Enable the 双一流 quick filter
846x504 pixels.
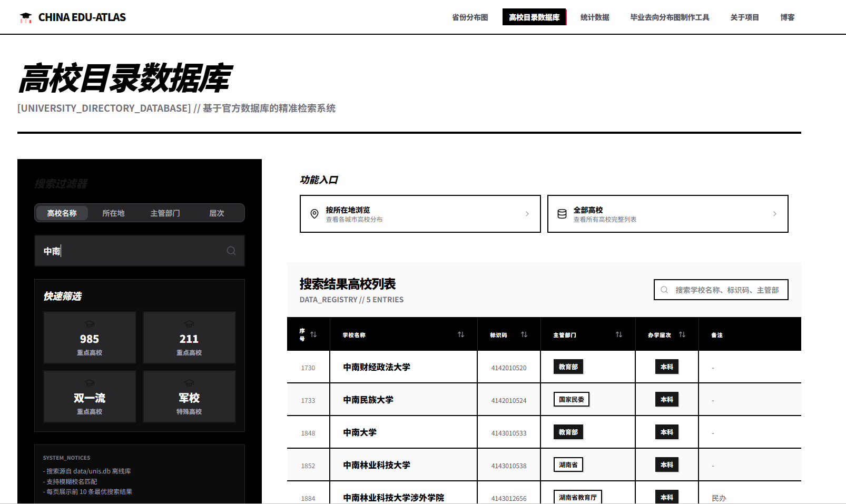pos(90,396)
